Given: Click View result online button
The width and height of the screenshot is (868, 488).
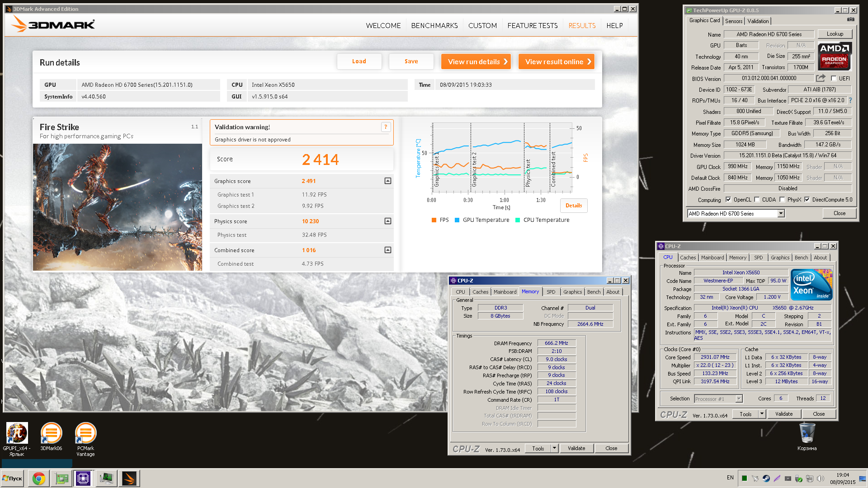Looking at the screenshot, I should click(557, 61).
